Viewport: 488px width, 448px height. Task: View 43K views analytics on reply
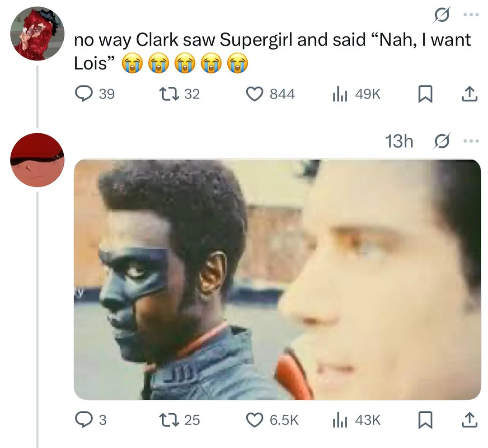(357, 420)
